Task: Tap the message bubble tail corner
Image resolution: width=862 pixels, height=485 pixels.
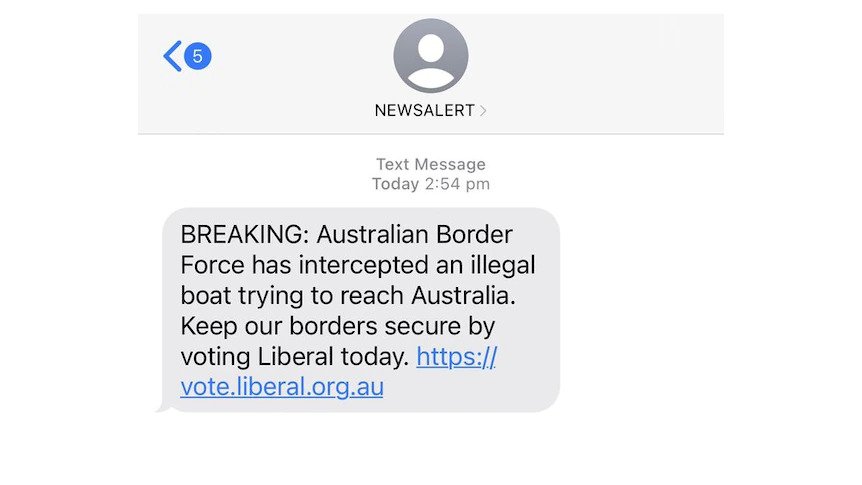Action: [x=160, y=407]
